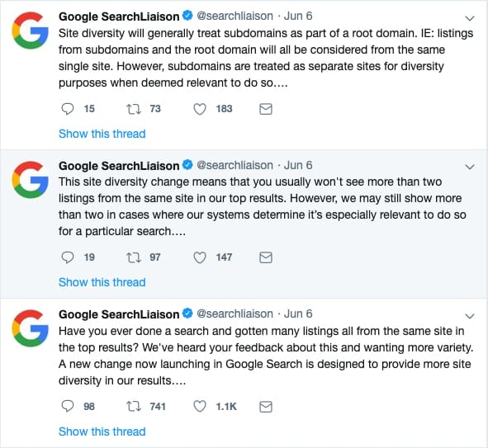
Task: Click the Google avatar on the third tweet
Action: (31, 328)
